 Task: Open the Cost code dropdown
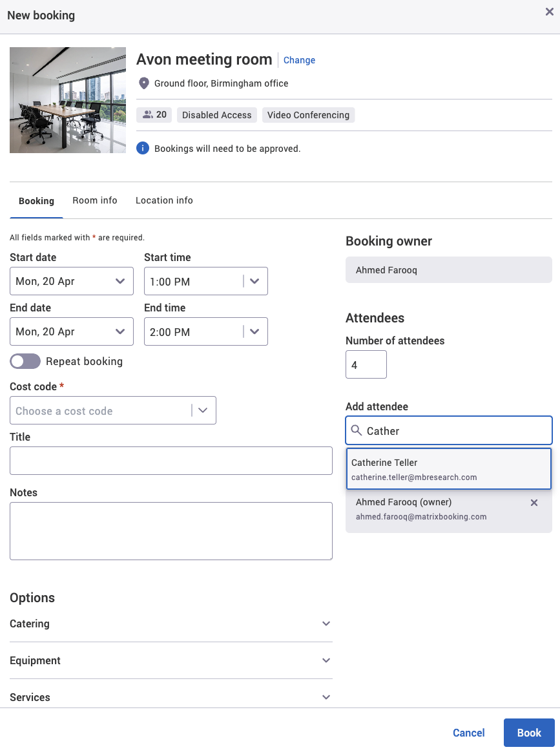click(113, 410)
